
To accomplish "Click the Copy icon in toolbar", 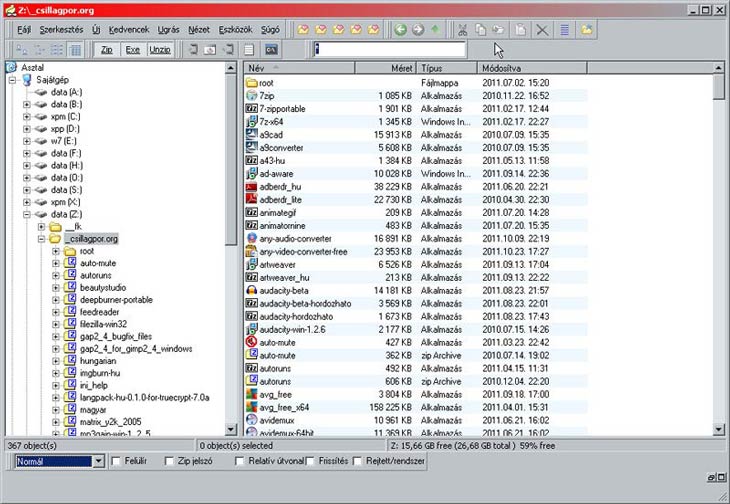I will [x=480, y=30].
